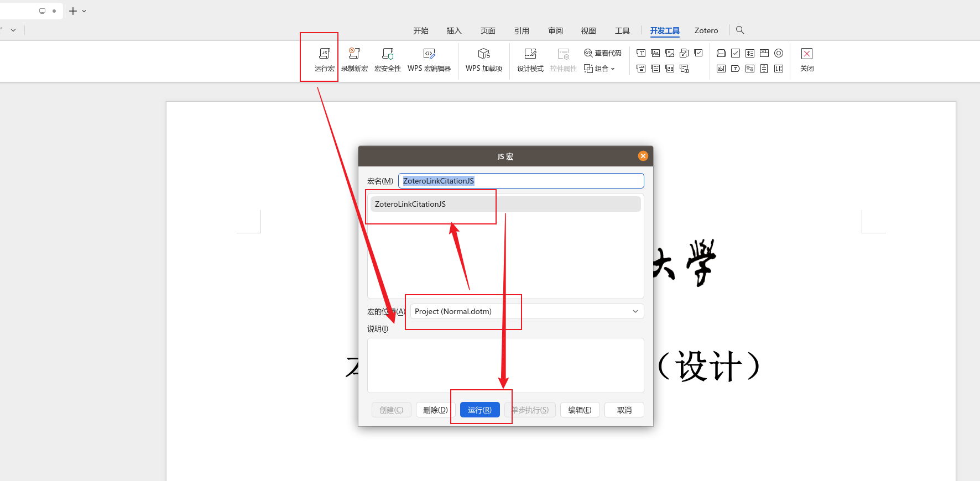Click the 取消 cancel button
980x481 pixels.
(x=624, y=410)
